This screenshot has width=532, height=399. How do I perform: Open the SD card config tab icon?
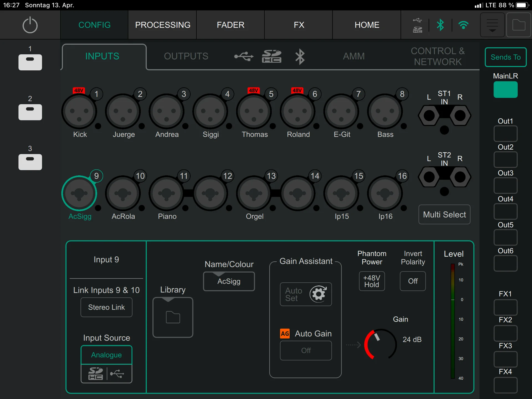pos(272,56)
